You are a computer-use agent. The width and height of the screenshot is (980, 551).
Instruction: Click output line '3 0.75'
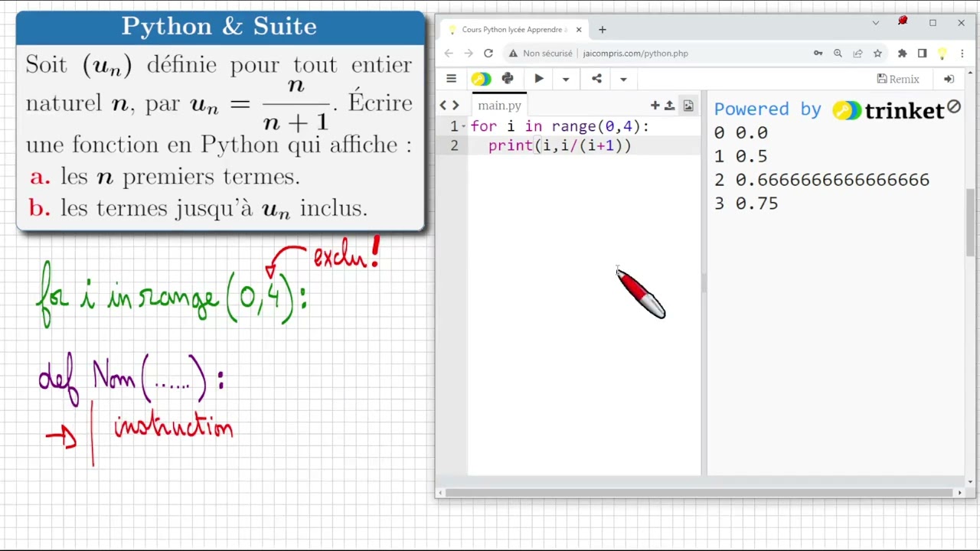tap(746, 204)
